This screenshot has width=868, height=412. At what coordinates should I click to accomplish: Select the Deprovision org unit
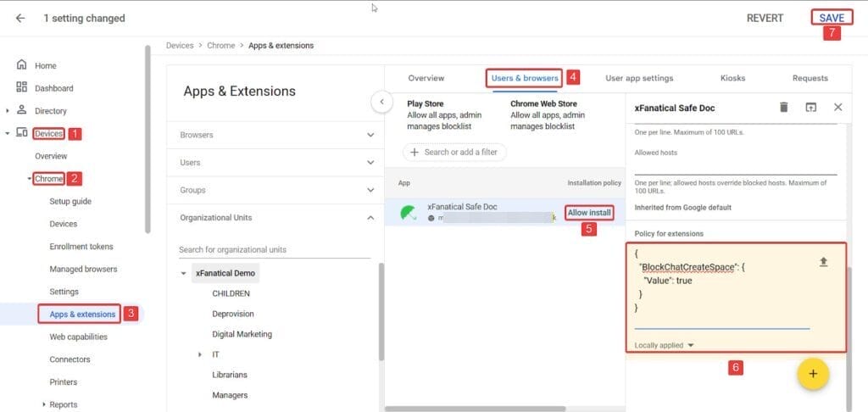point(233,314)
